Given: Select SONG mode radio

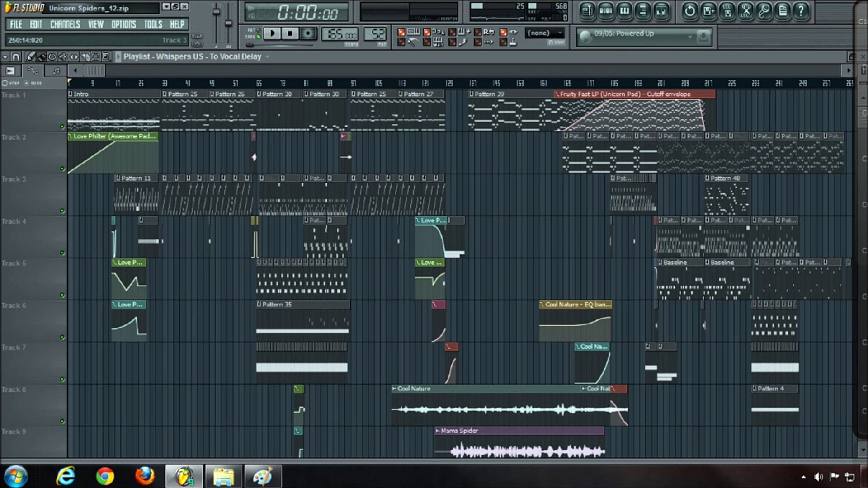Looking at the screenshot, I should [258, 37].
